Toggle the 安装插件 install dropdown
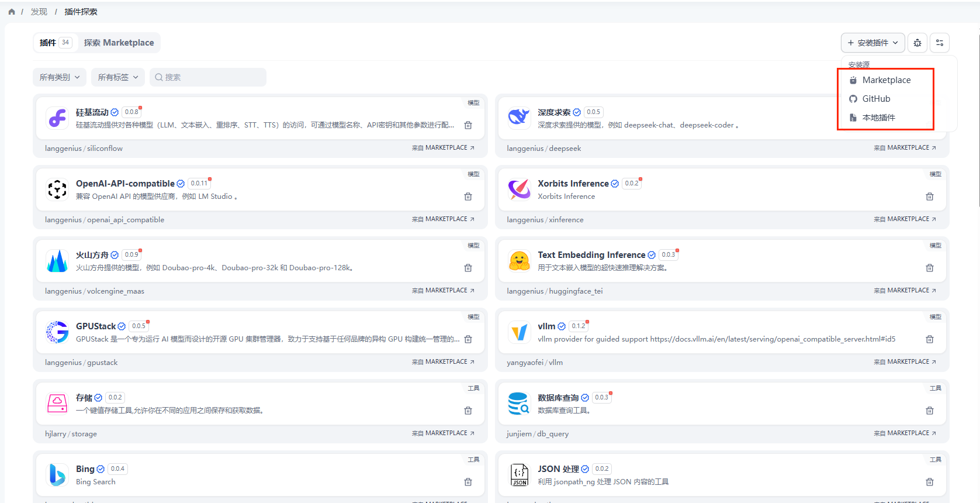Screen dimensions: 980x503 click(873, 43)
